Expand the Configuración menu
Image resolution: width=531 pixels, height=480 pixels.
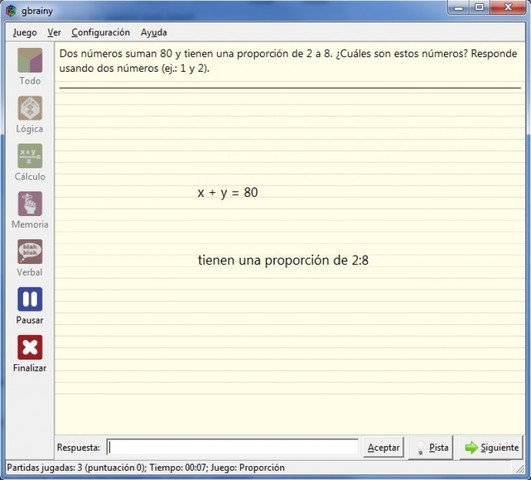101,33
